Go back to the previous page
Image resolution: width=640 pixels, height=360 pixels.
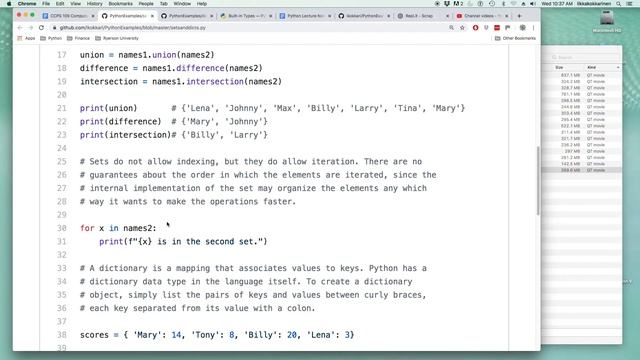click(x=20, y=28)
